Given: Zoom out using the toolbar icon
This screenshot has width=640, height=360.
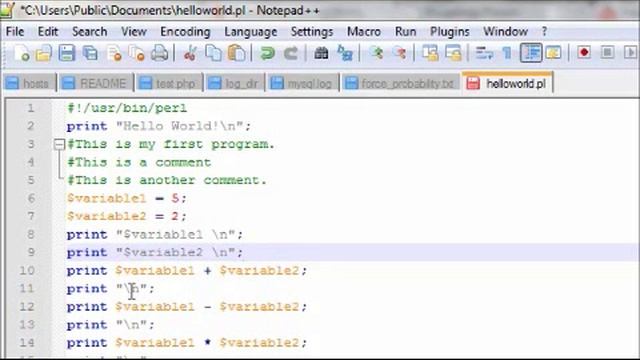Looking at the screenshot, I should pos(399,53).
